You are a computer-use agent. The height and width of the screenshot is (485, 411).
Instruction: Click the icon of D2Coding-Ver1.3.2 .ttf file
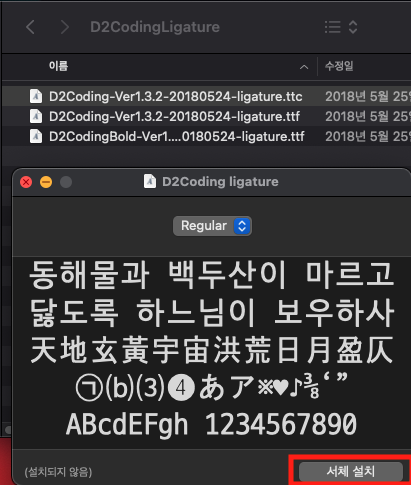(x=36, y=116)
